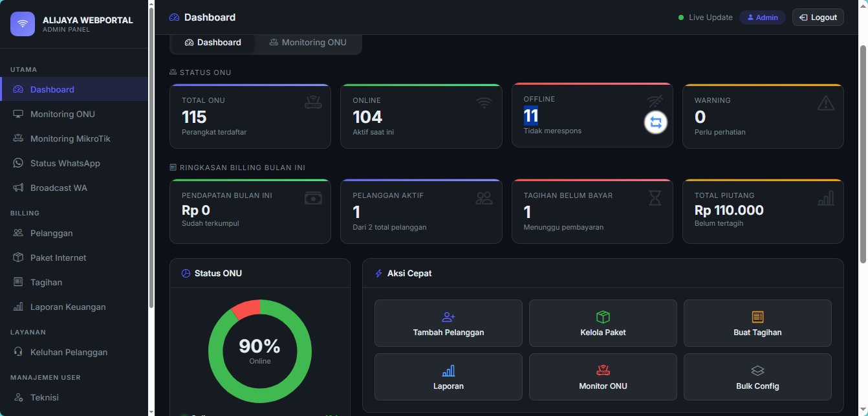Screen dimensions: 868x416
Task: Click the layers icon for Bulk Config
Action: click(x=757, y=371)
